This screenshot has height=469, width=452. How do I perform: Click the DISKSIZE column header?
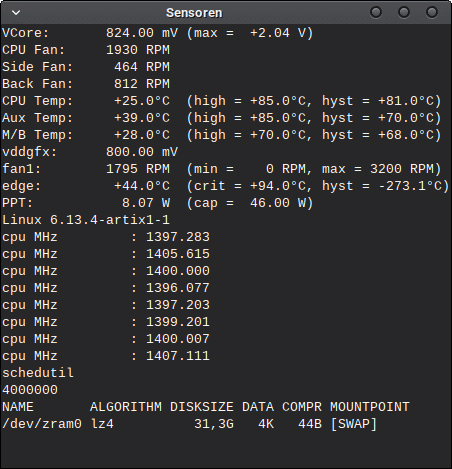202,407
